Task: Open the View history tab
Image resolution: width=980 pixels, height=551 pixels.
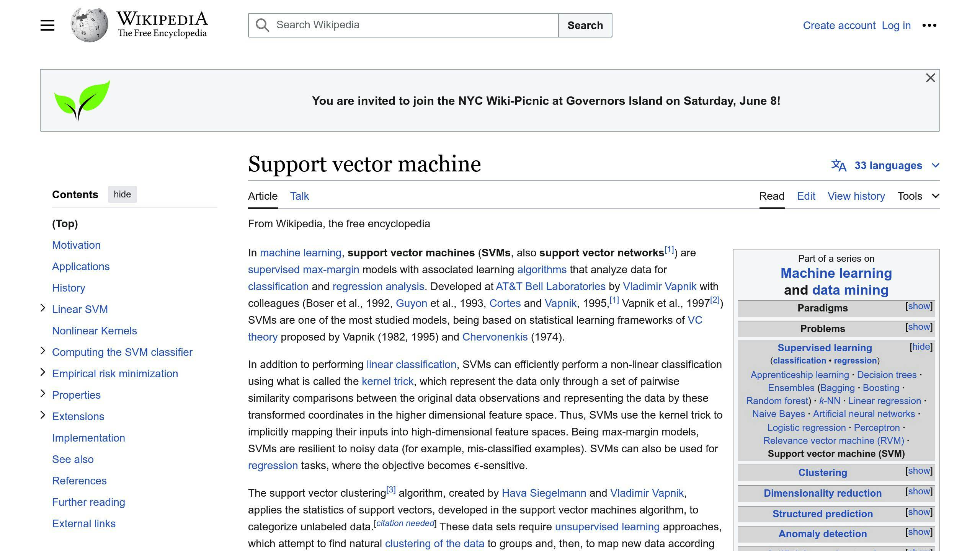Action: [856, 196]
